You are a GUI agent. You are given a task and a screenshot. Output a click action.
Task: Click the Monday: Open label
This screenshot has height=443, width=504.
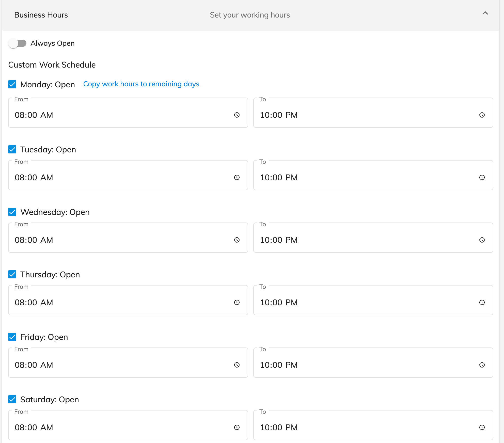[48, 85]
